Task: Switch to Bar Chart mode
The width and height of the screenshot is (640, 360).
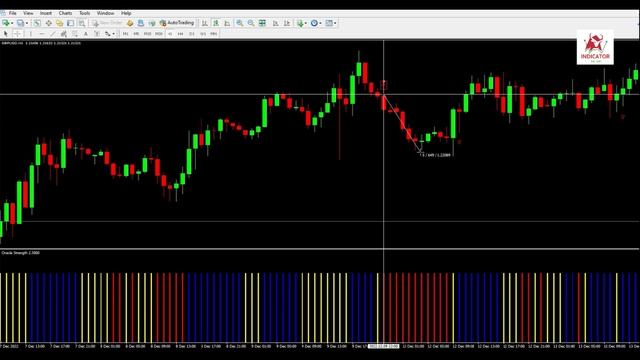Action: pyautogui.click(x=204, y=23)
